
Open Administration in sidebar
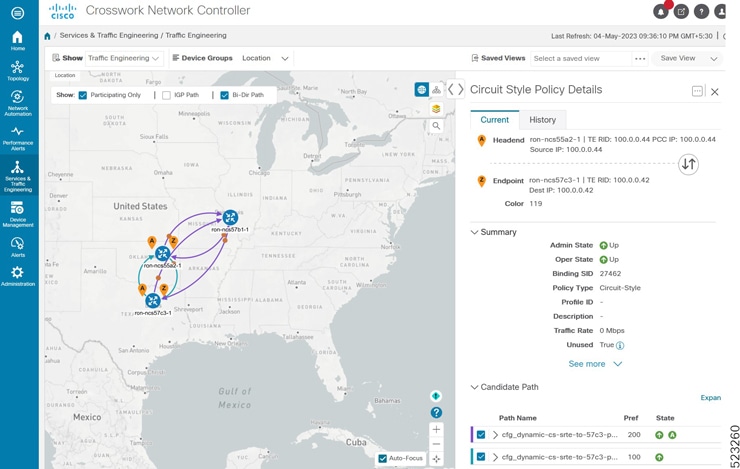[17, 276]
